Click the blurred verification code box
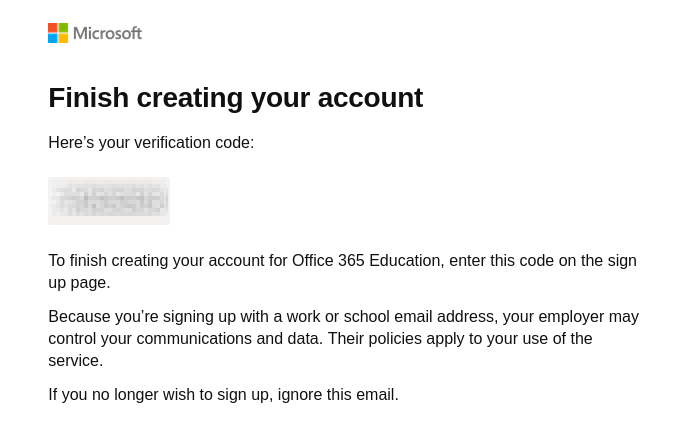The height and width of the screenshot is (426, 681). tap(109, 201)
